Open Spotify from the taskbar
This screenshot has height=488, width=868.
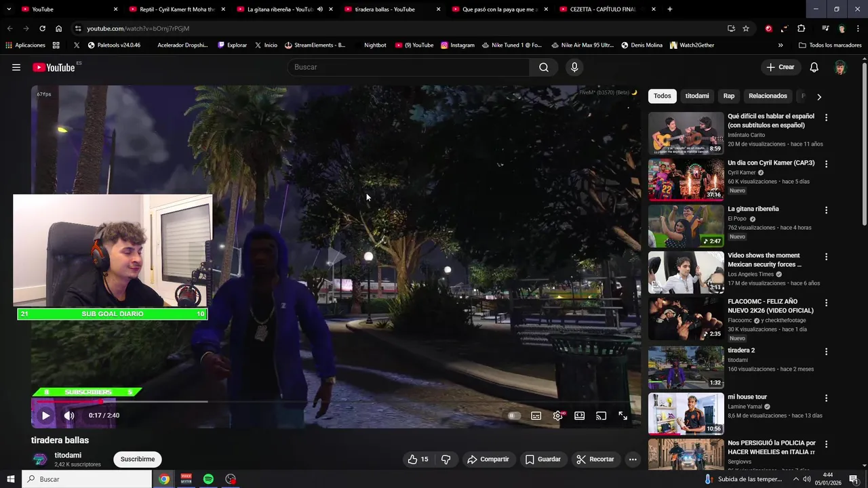tap(208, 479)
